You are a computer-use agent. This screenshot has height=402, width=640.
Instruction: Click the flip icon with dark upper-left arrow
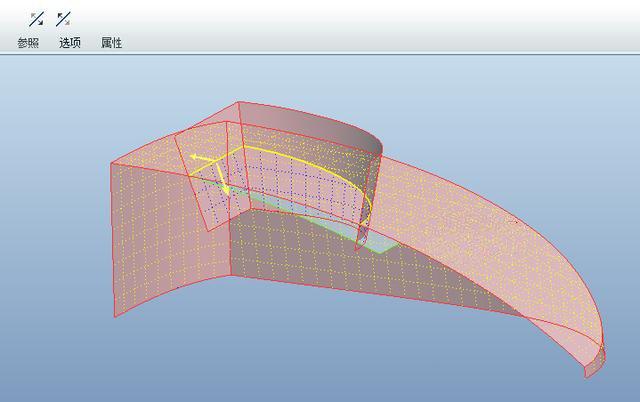click(63, 19)
